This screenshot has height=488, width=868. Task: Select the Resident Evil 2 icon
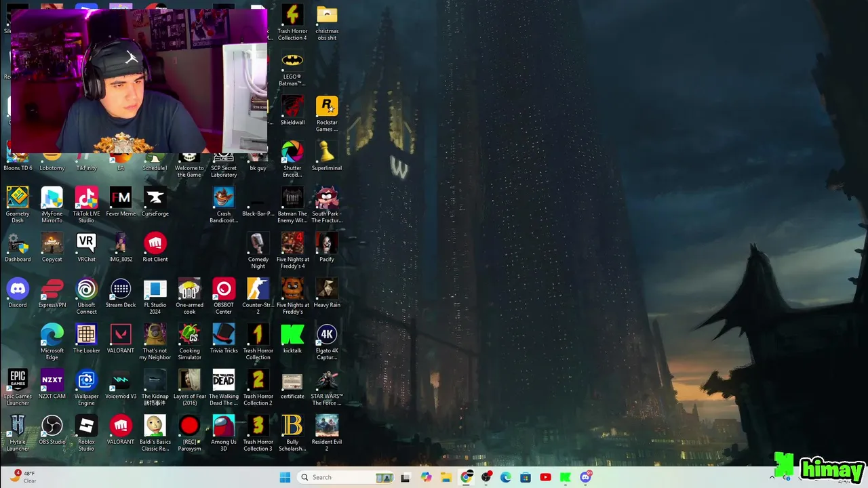[x=327, y=432]
